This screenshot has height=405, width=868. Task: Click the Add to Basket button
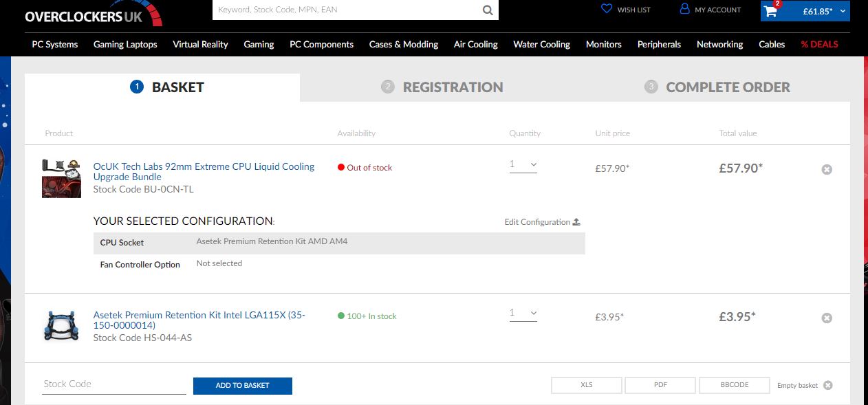coord(243,386)
